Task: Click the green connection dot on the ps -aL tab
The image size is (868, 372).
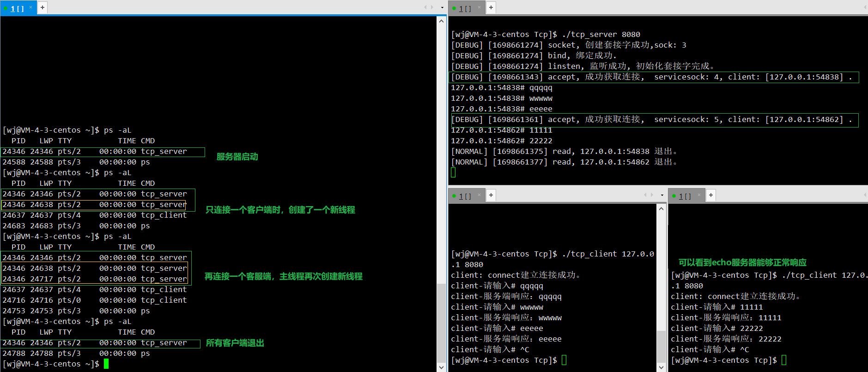Action: click(6, 8)
